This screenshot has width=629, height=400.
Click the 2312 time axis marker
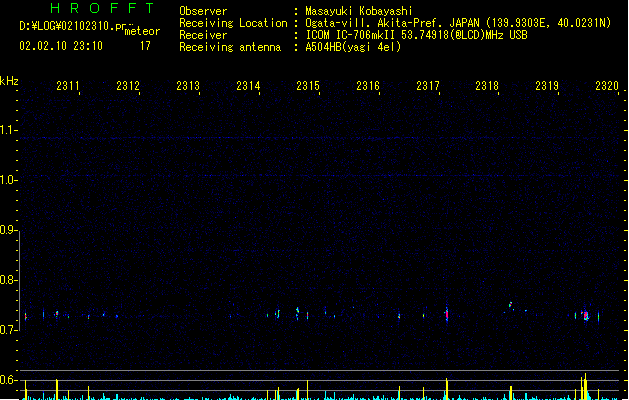128,85
